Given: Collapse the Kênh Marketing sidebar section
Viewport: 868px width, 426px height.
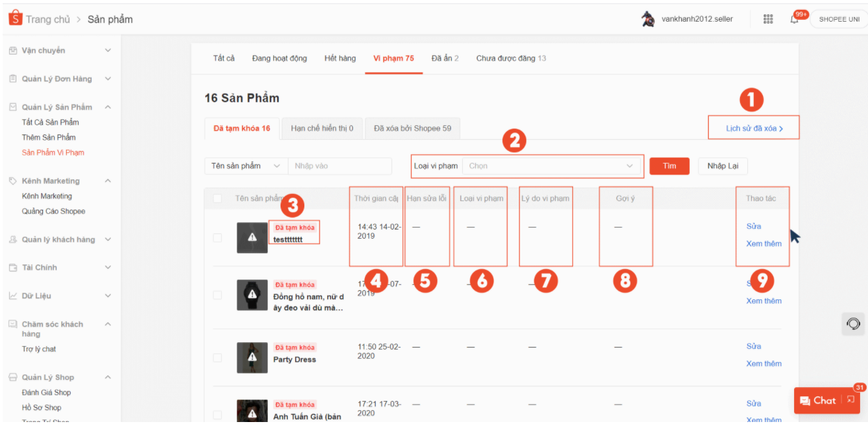Looking at the screenshot, I should [x=108, y=181].
